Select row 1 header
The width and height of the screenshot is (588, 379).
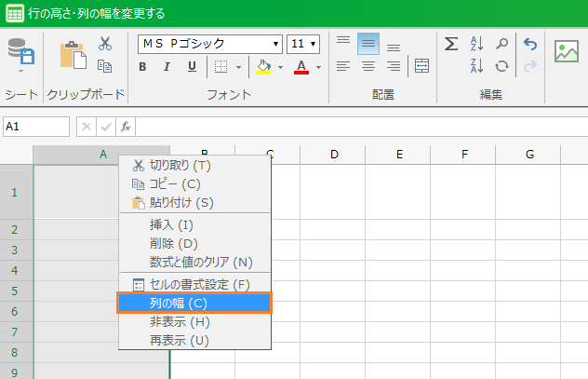click(x=16, y=192)
